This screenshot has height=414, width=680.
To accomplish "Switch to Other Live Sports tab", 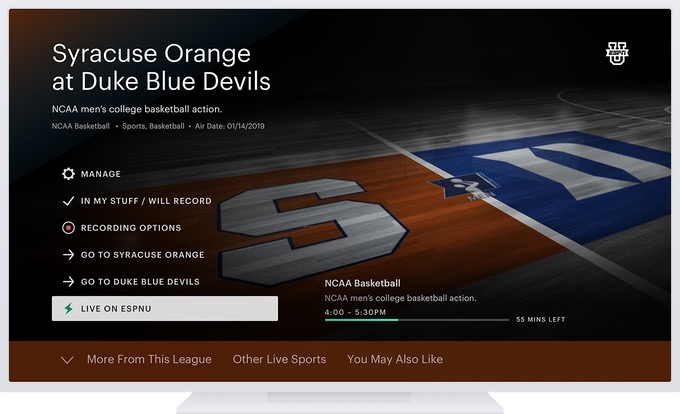I will (279, 359).
